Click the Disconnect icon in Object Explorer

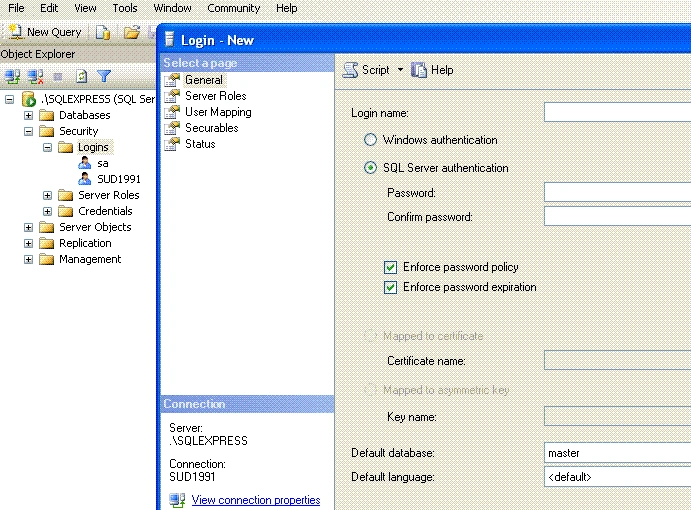35,77
